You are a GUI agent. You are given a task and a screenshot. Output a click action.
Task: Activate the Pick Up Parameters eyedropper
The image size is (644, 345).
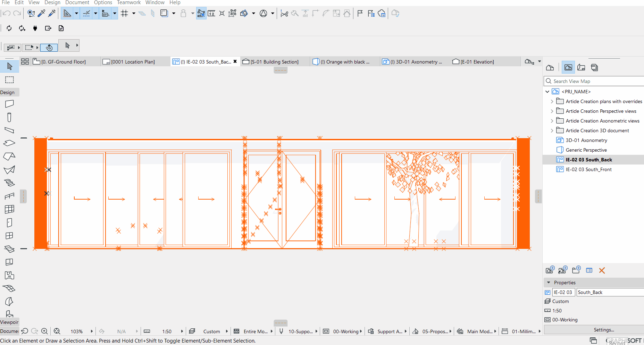pos(41,14)
